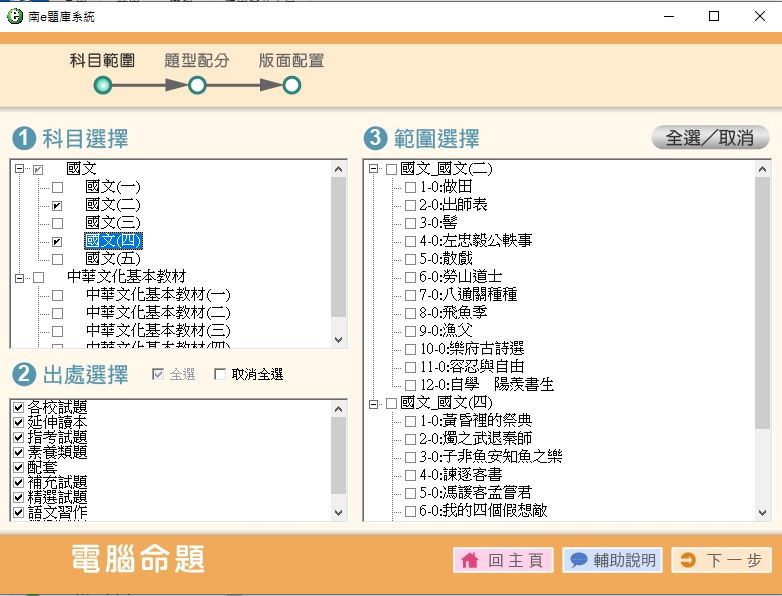Collapse the 國文 subject tree node
This screenshot has width=782, height=596.
click(x=19, y=169)
